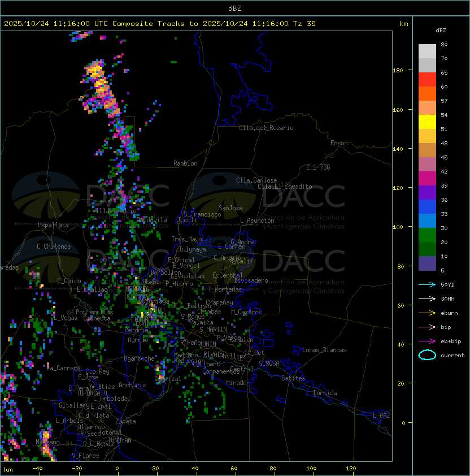Click the 'dBZ' title at top center
The height and width of the screenshot is (476, 470).
pos(235,8)
